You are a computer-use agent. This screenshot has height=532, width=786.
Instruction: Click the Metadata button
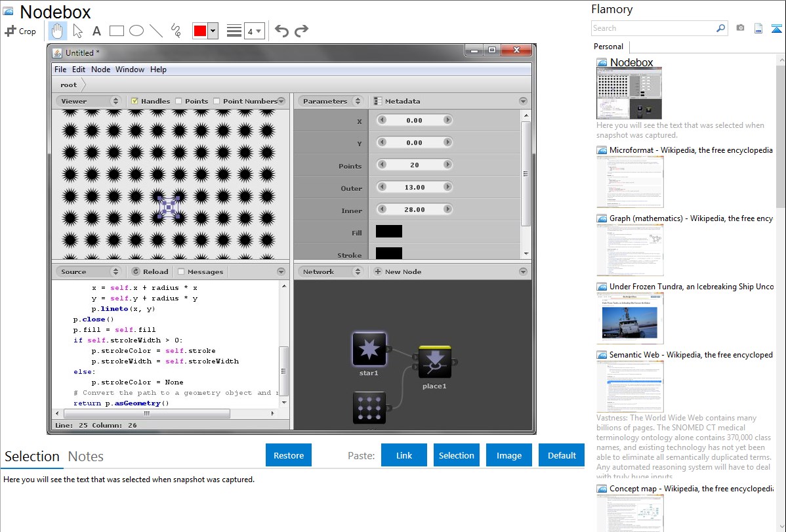[x=397, y=101]
